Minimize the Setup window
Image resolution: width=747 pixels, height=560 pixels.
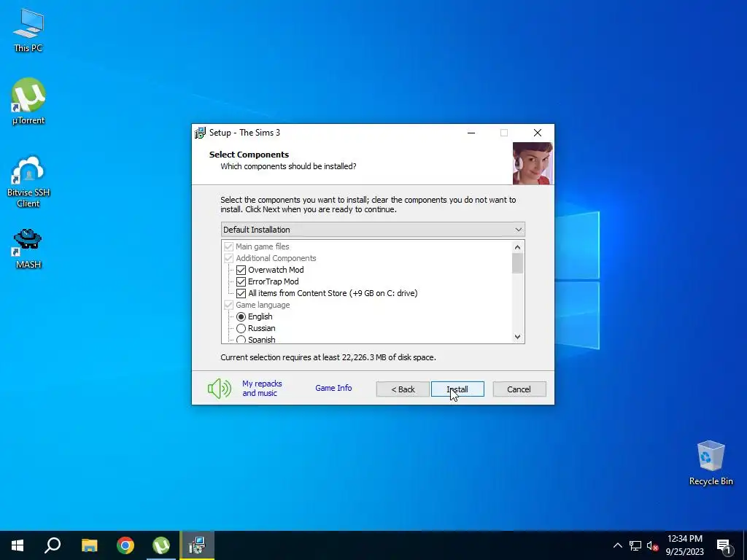pyautogui.click(x=471, y=133)
